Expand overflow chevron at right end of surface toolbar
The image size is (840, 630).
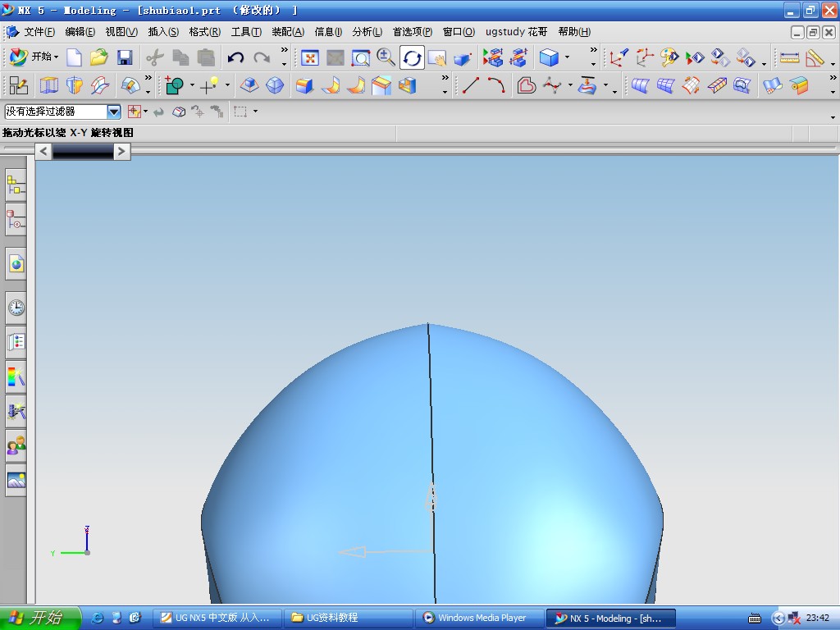point(833,78)
